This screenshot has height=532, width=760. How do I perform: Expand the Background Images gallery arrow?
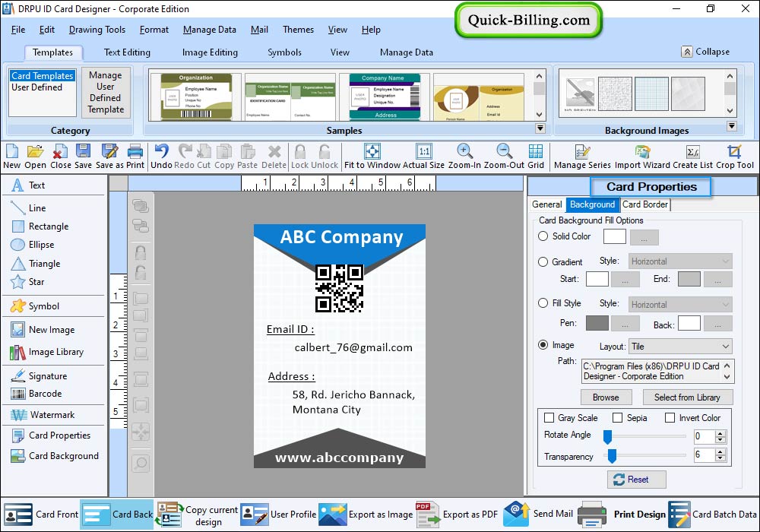[731, 126]
